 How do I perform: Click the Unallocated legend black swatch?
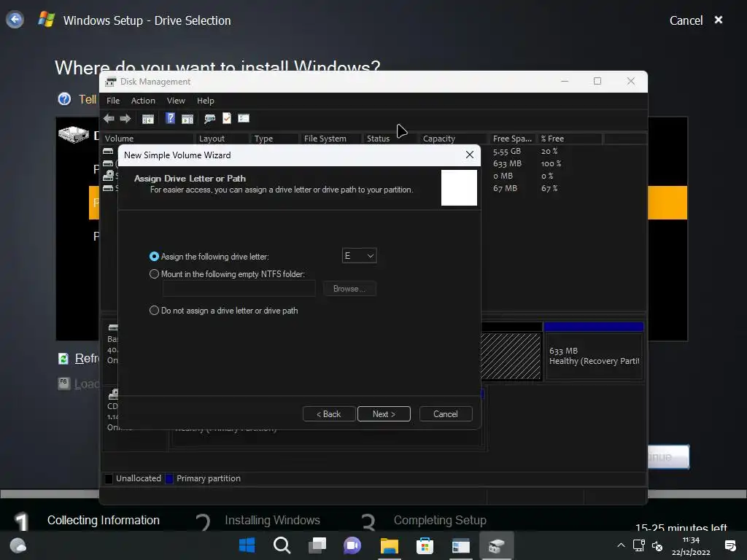coord(109,478)
